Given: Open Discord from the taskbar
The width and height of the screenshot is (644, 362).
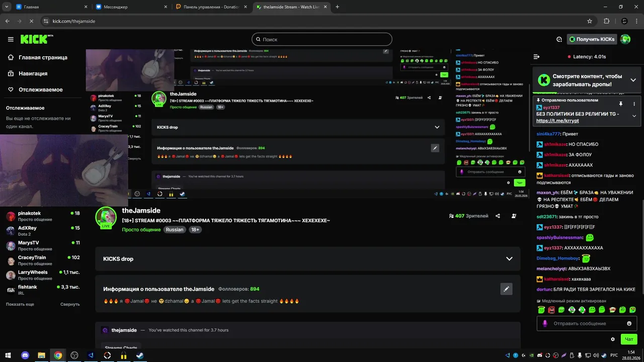Looking at the screenshot, I should pos(25,355).
